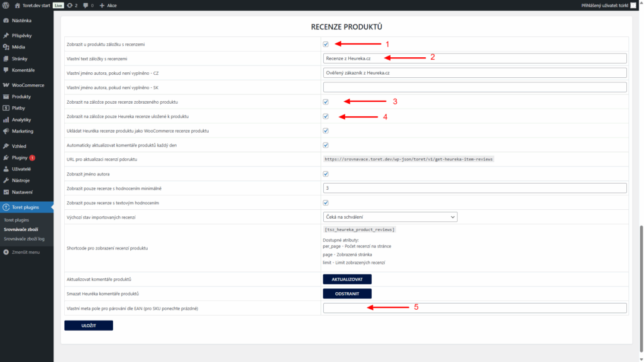Click the plus icon next to Akce
Image resolution: width=644 pixels, height=362 pixels.
coord(102,5)
